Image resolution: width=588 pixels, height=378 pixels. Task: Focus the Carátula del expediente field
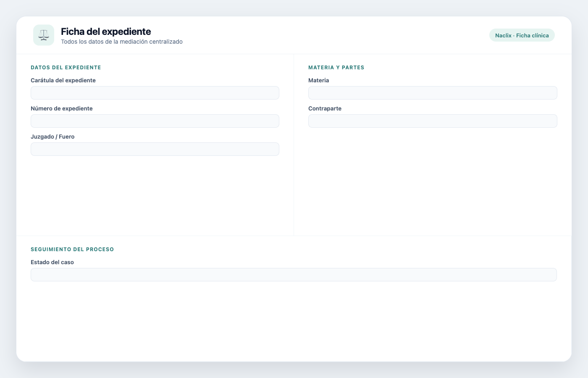tap(155, 93)
